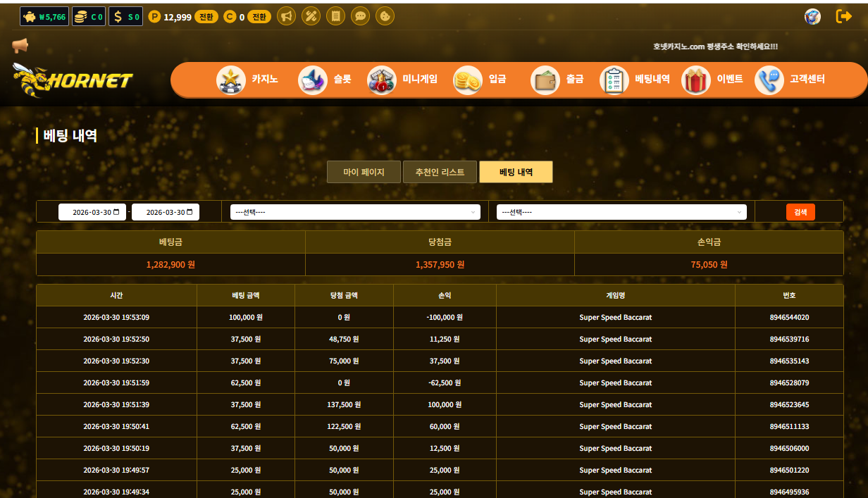The image size is (868, 498).
Task: Open the start date picker calendar
Action: pyautogui.click(x=116, y=212)
